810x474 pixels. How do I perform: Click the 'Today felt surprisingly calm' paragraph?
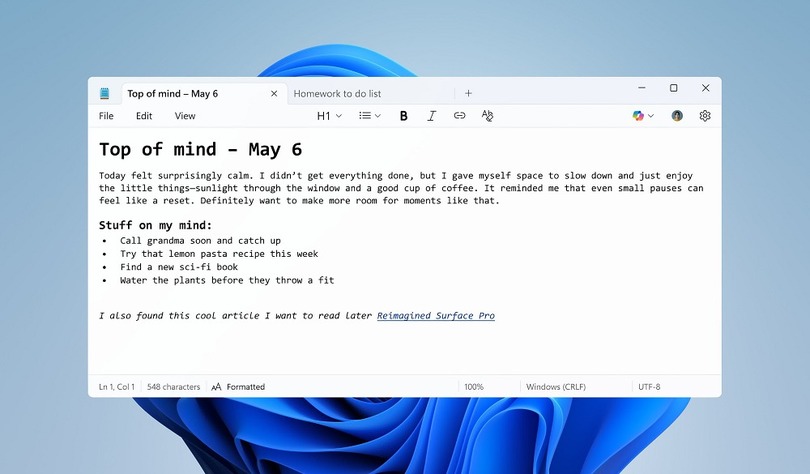coord(401,188)
